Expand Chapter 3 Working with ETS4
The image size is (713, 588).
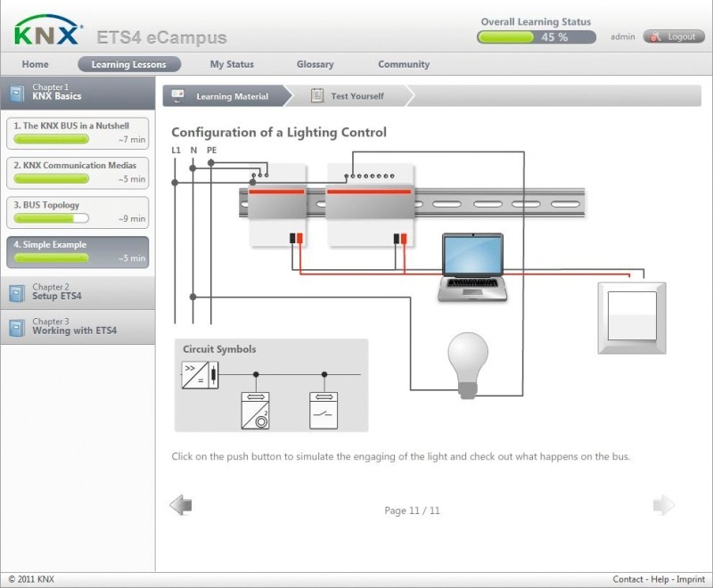78,327
